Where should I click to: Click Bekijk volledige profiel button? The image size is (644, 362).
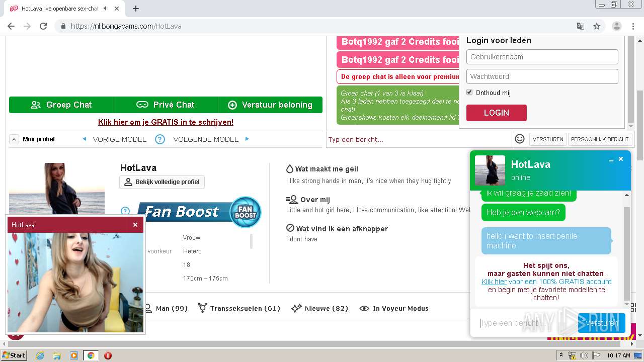tap(162, 182)
